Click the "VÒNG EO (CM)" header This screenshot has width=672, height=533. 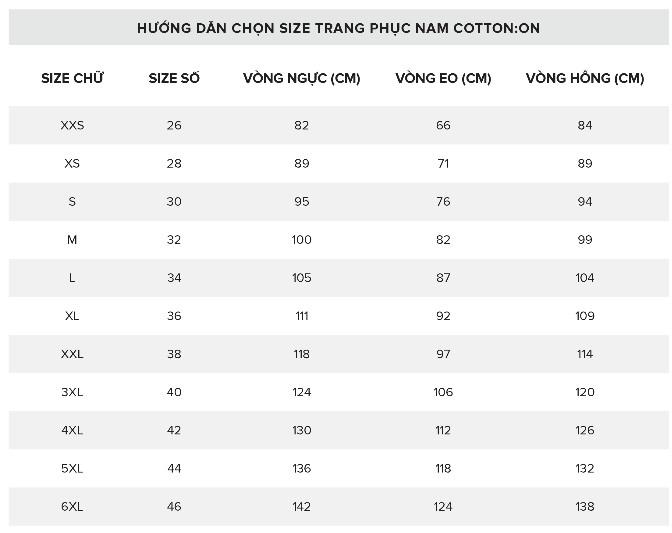click(x=443, y=78)
